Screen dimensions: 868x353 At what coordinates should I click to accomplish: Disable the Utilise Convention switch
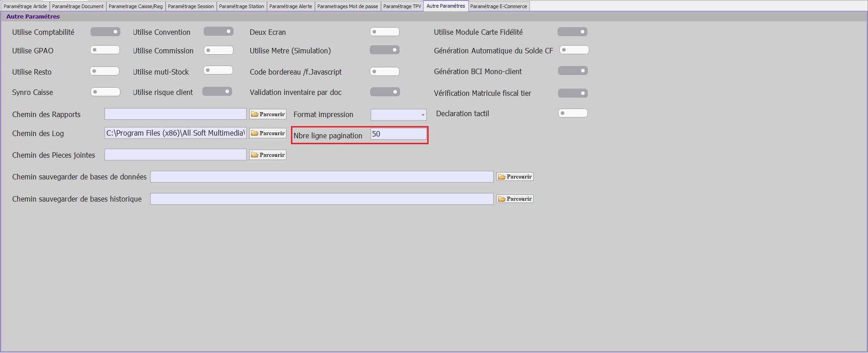pos(219,31)
